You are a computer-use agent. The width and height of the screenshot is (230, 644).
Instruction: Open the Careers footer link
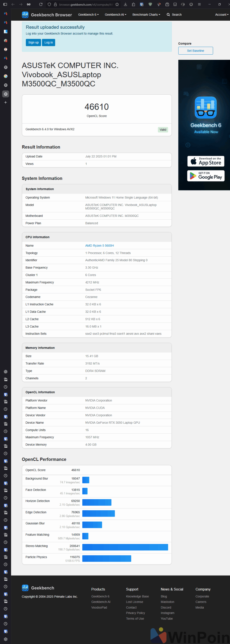[201, 602]
